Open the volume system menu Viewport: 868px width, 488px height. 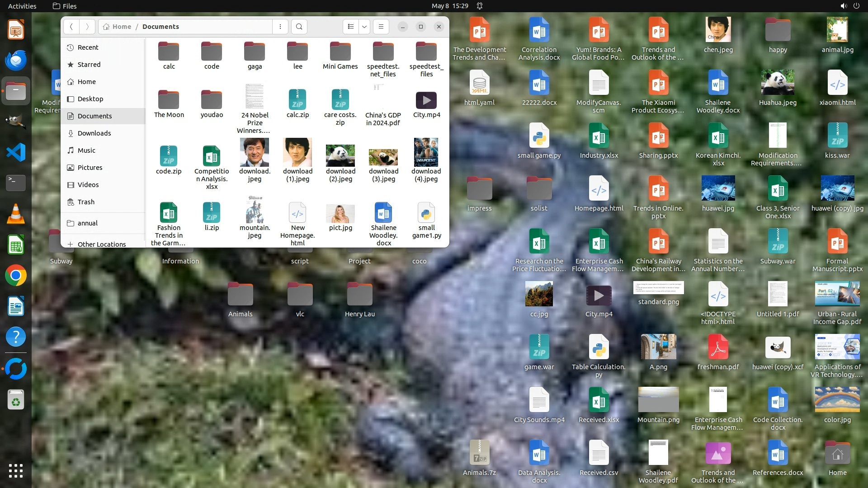[x=844, y=6]
